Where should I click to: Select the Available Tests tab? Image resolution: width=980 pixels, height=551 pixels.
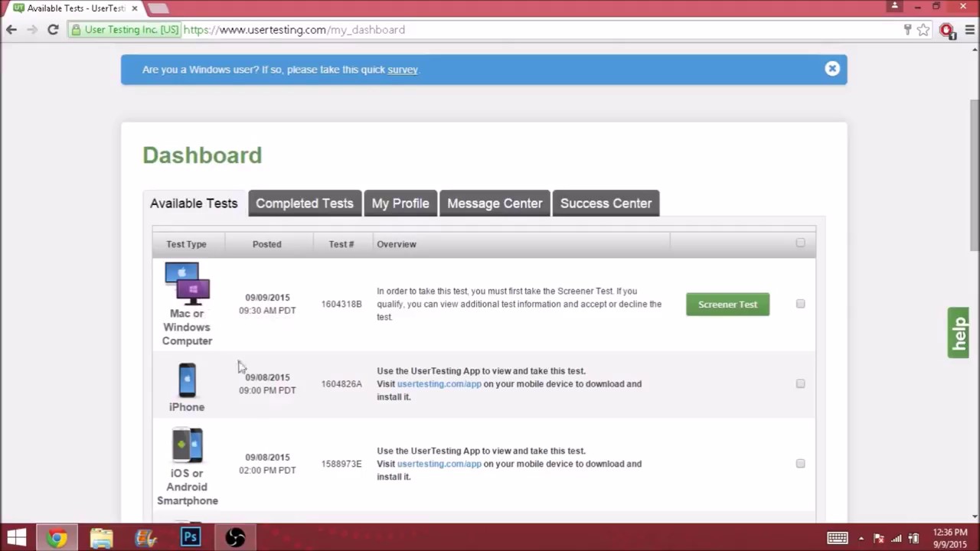(194, 204)
